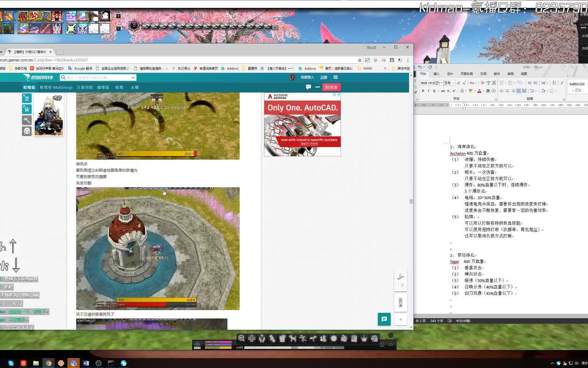Click the AutoCAD advertisement banner
The height and width of the screenshot is (368, 588).
coord(303,124)
